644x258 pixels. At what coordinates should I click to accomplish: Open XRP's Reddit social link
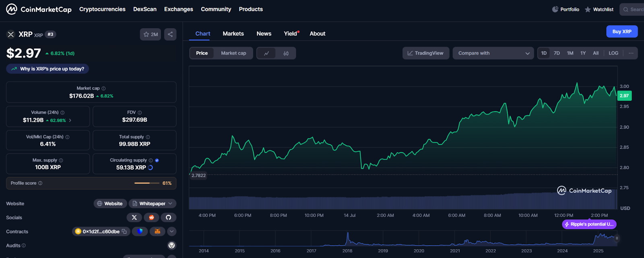(151, 217)
